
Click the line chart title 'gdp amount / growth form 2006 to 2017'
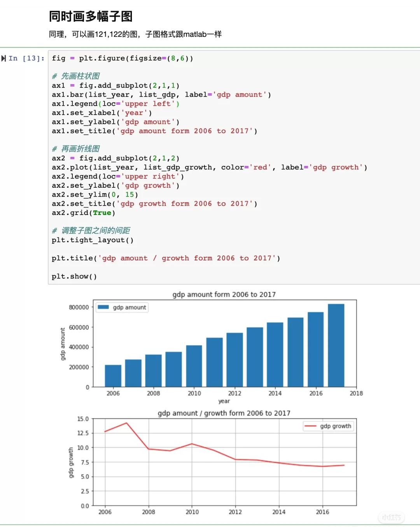pos(224,413)
